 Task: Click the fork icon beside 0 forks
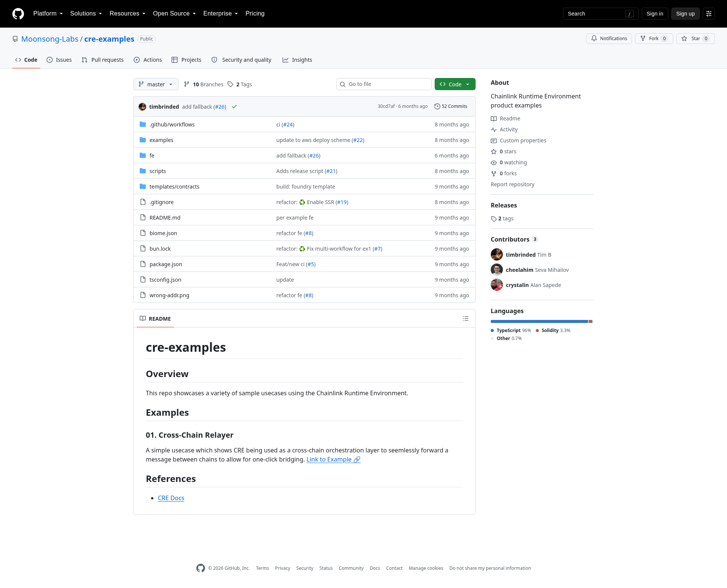[x=494, y=174]
